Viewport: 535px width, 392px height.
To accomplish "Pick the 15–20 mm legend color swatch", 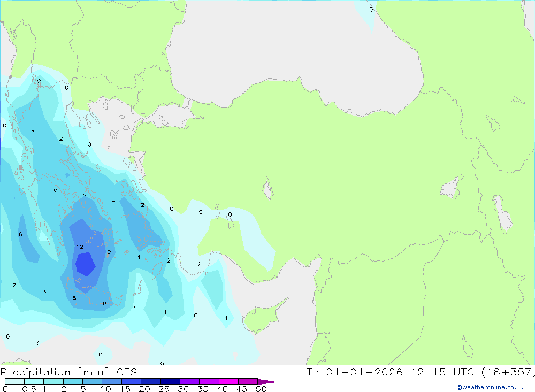I will click(132, 381).
